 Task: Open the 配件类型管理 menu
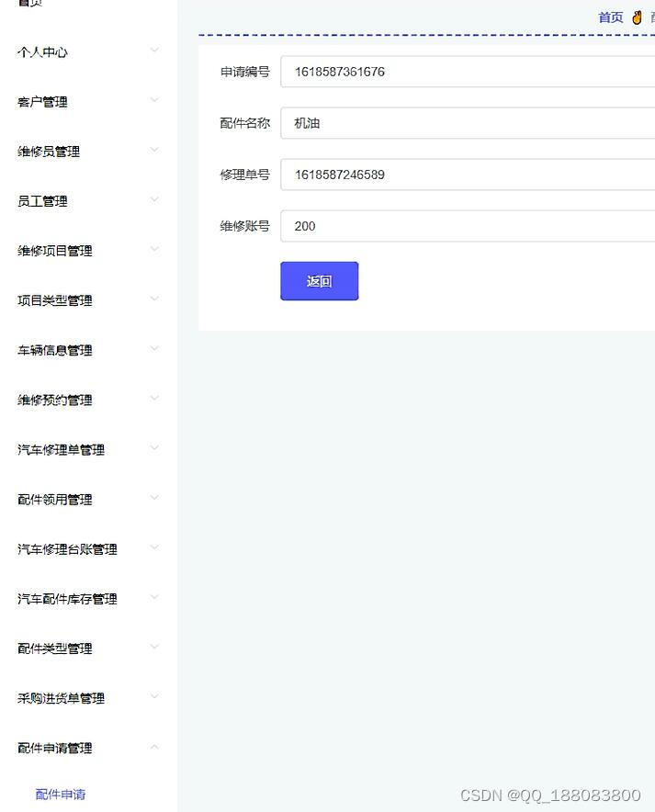coord(55,648)
